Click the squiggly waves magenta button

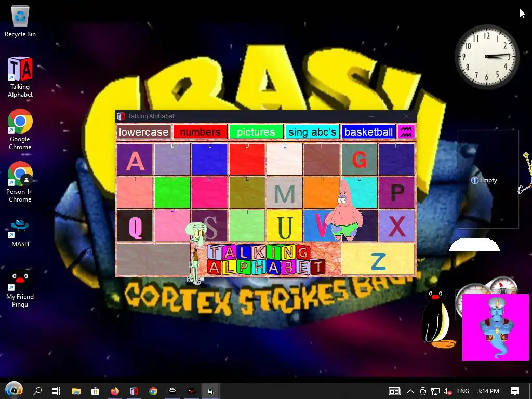(x=406, y=131)
